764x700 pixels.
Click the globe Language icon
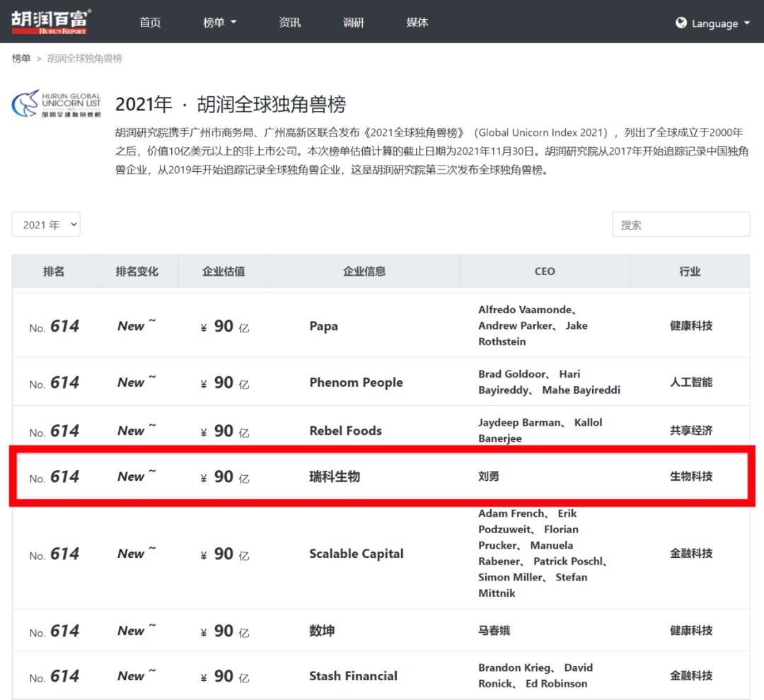pyautogui.click(x=681, y=23)
